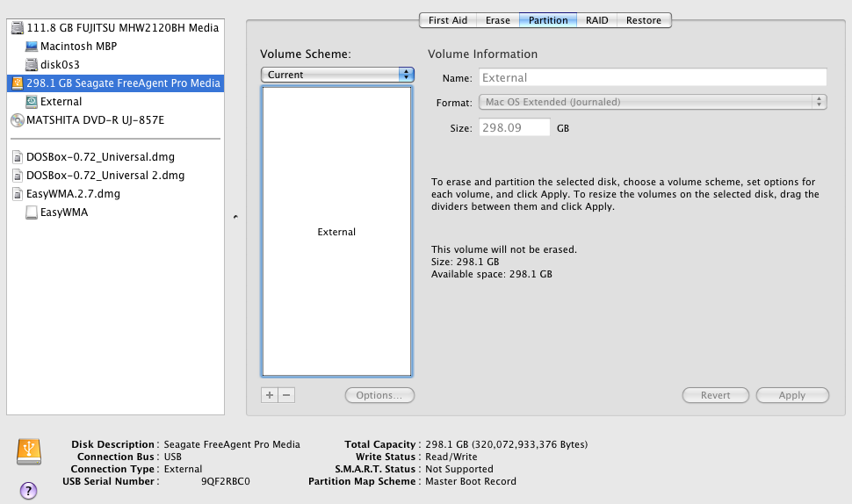Viewport: 852px width, 504px height.
Task: Open the Format dropdown
Action: [x=653, y=102]
